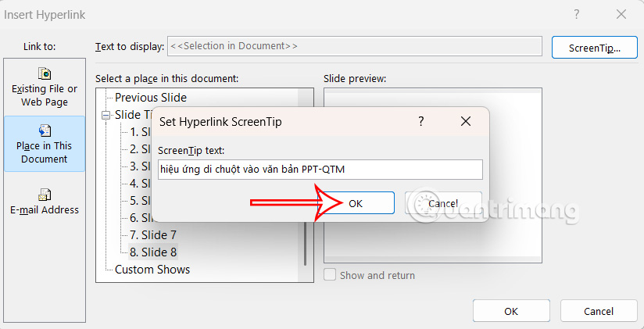Close the Insert Hyperlink dialog

pyautogui.click(x=621, y=14)
